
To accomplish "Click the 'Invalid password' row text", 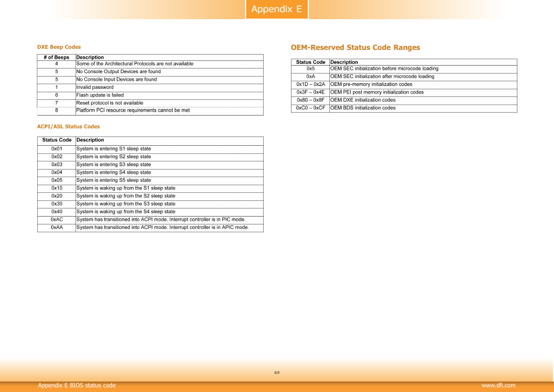I will (95, 87).
